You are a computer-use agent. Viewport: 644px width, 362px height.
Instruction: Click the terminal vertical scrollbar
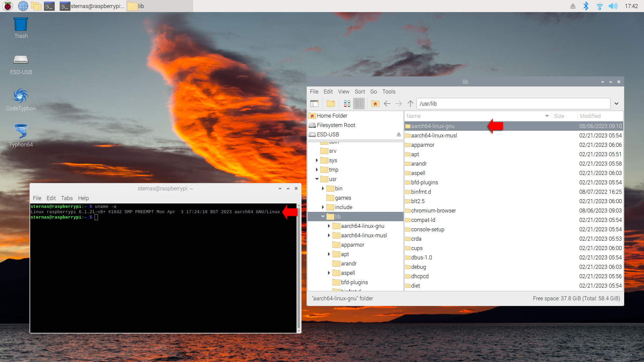pos(299,268)
